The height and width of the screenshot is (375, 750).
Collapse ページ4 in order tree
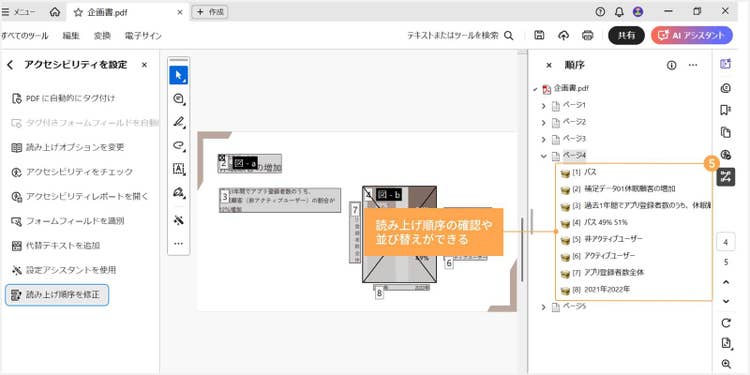(543, 156)
